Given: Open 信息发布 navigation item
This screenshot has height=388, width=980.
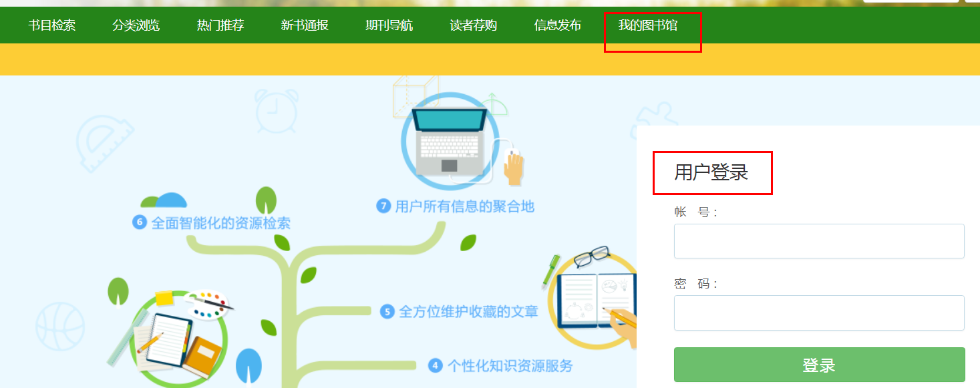Looking at the screenshot, I should coord(558,25).
